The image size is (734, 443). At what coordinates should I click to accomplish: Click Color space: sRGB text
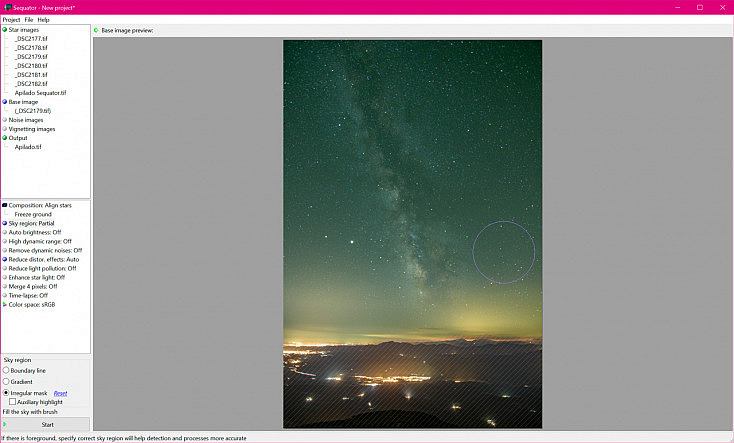(x=32, y=304)
